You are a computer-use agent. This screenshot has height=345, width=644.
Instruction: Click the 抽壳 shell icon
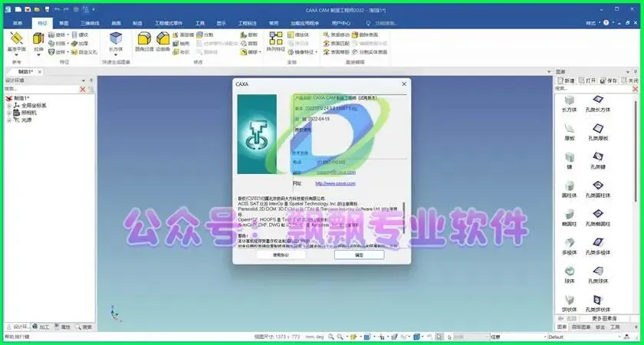coord(176,44)
